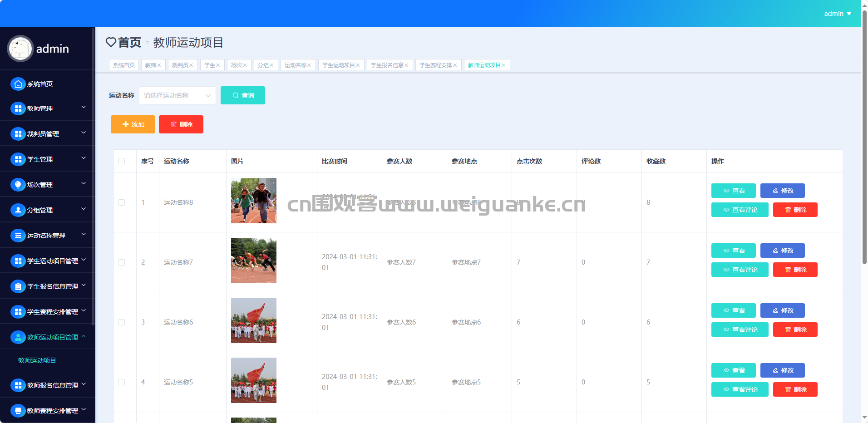Check the checkbox for row 运动名称7
Image resolution: width=868 pixels, height=423 pixels.
point(122,262)
